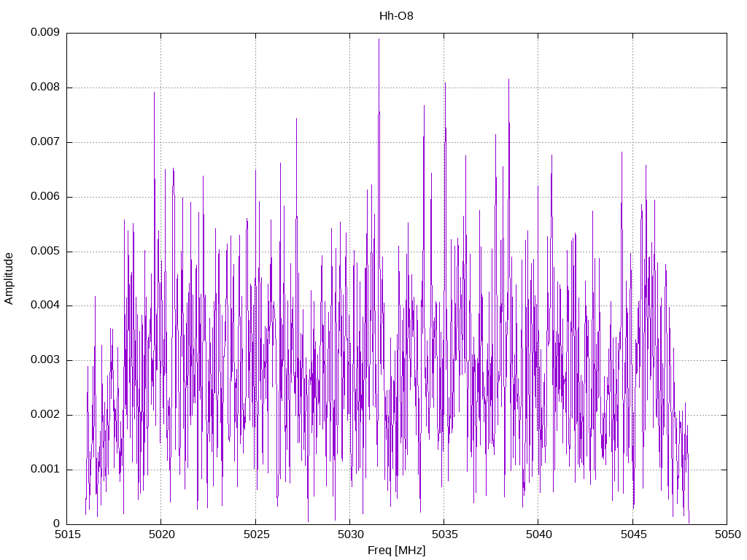The height and width of the screenshot is (560, 747).
Task: Click the x-axis tick label 5040
Action: (539, 534)
